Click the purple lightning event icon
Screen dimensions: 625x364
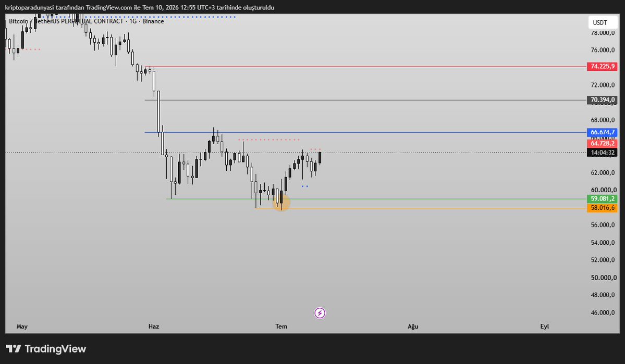coord(320,313)
